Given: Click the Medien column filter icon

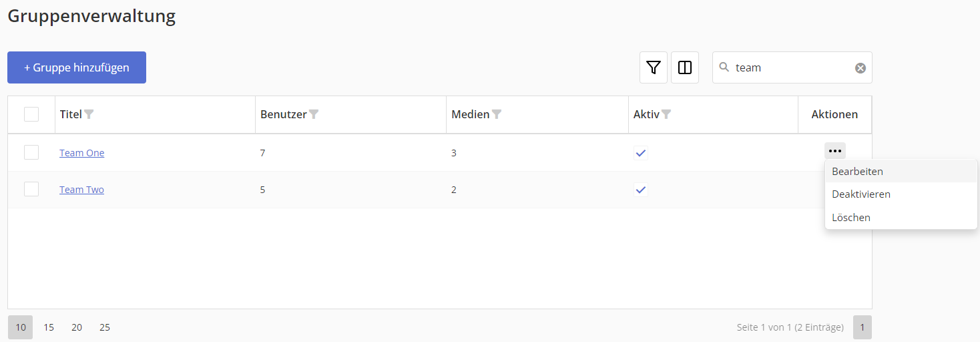Looking at the screenshot, I should [496, 114].
